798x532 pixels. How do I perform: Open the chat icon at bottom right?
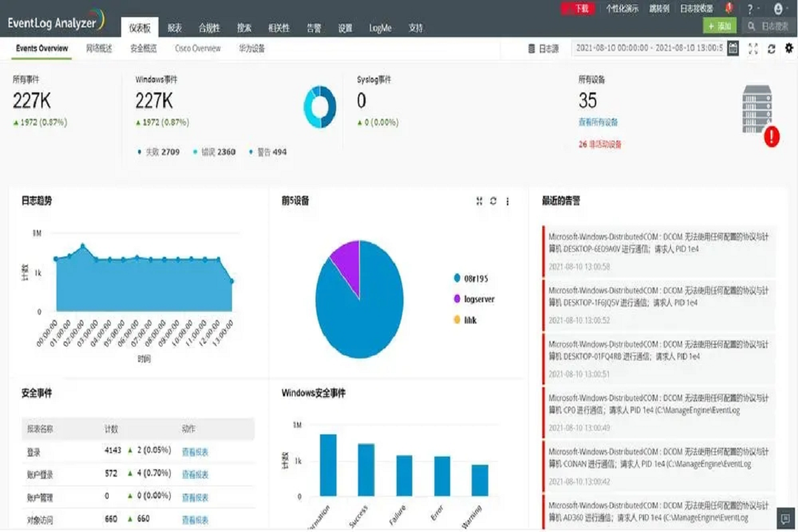tap(785, 519)
